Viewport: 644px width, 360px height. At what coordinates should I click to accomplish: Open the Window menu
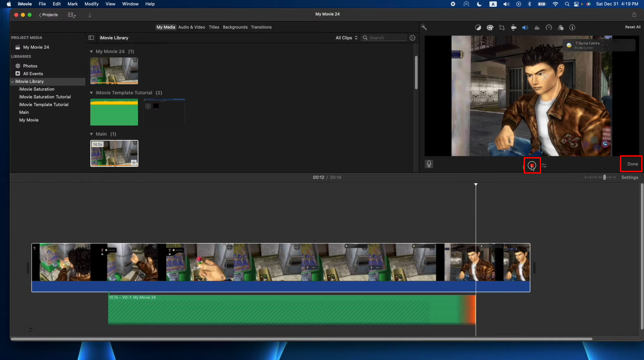coord(130,4)
